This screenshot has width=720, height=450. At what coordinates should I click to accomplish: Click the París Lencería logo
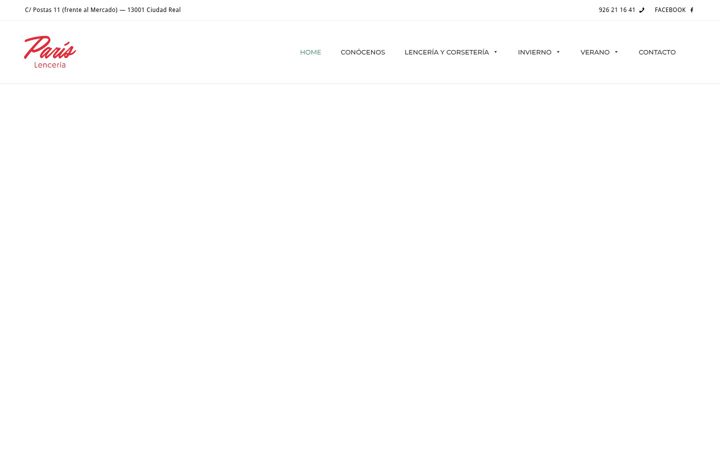(x=50, y=52)
